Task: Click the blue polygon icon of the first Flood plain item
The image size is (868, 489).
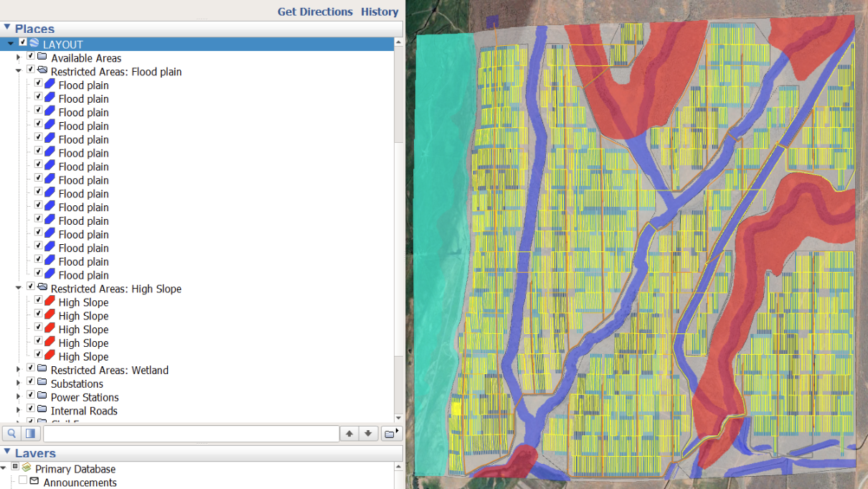Action: pos(49,85)
